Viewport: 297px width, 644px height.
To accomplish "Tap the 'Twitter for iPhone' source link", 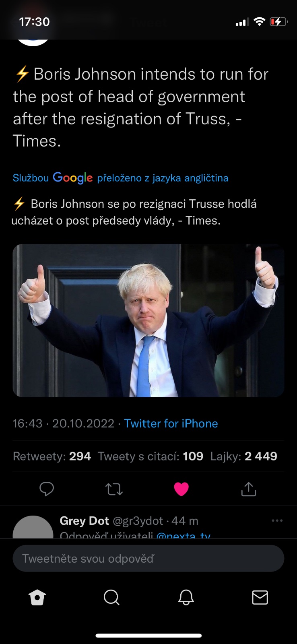I will 171,423.
